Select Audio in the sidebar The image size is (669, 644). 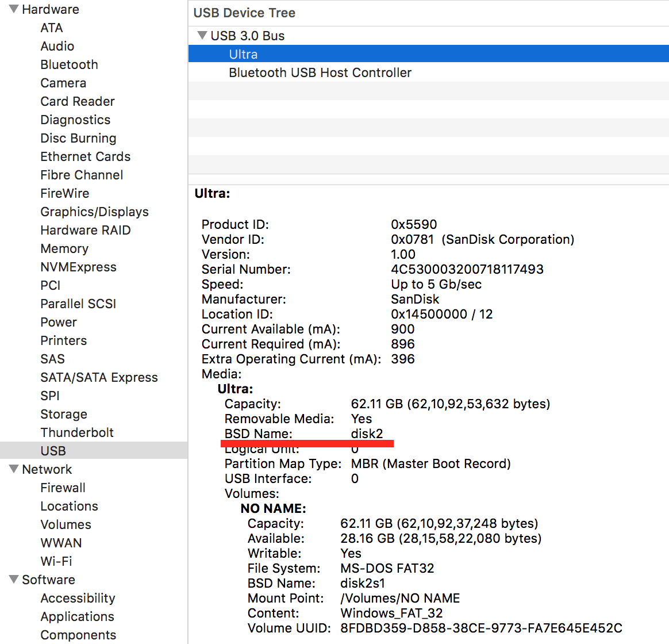pyautogui.click(x=57, y=46)
